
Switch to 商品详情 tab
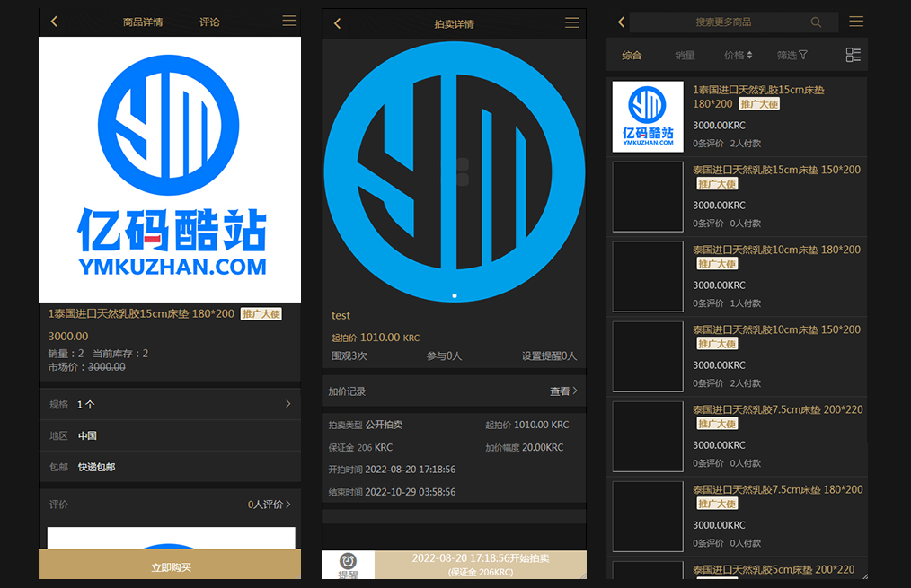(x=143, y=22)
